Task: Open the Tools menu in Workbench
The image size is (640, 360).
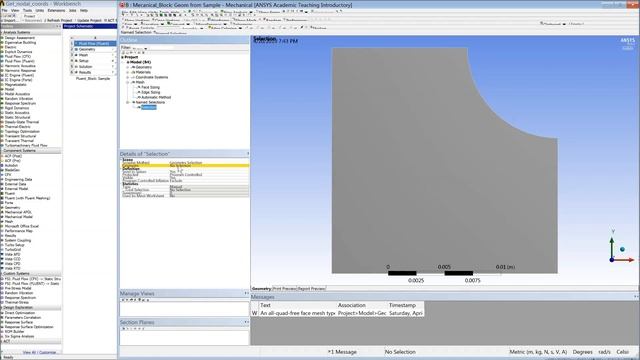Action: tap(27, 10)
